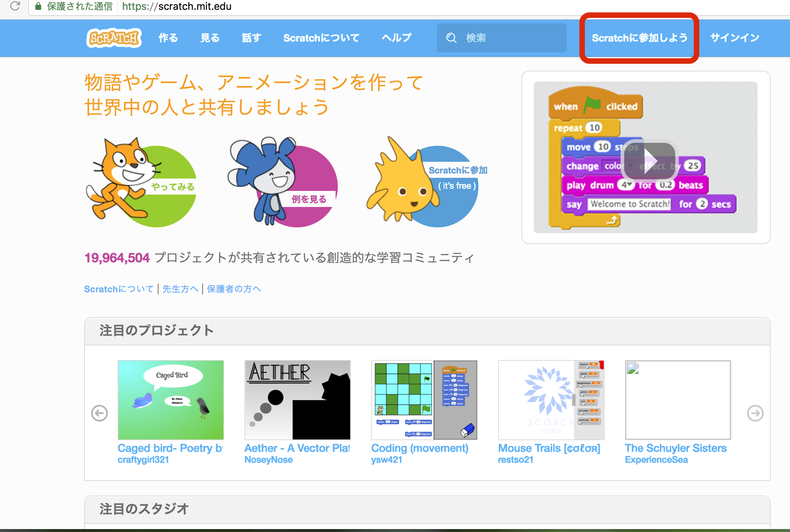
Task: Open ysw421 user profile
Action: pos(387,460)
